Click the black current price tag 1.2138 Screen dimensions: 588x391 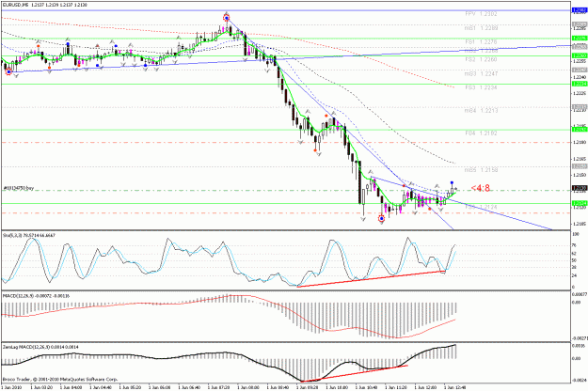[579, 188]
